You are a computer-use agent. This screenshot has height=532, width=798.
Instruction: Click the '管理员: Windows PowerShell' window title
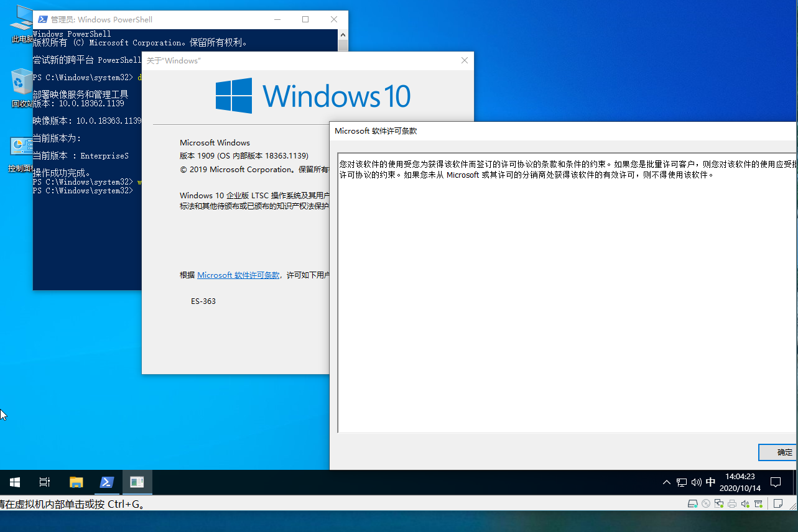(x=101, y=19)
